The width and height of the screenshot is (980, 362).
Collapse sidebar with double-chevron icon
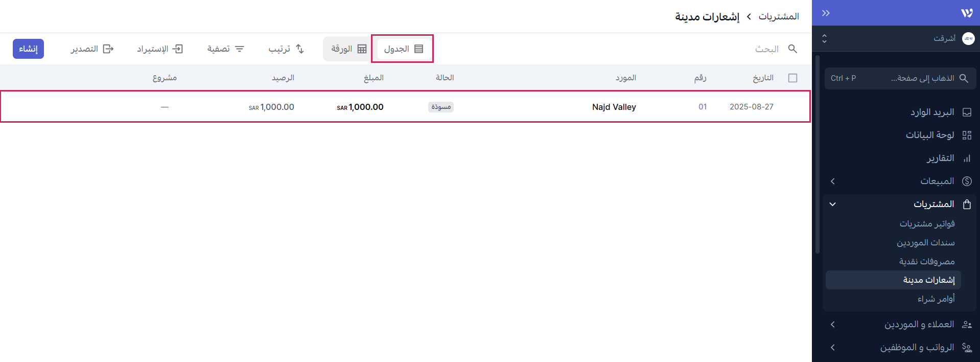point(826,13)
